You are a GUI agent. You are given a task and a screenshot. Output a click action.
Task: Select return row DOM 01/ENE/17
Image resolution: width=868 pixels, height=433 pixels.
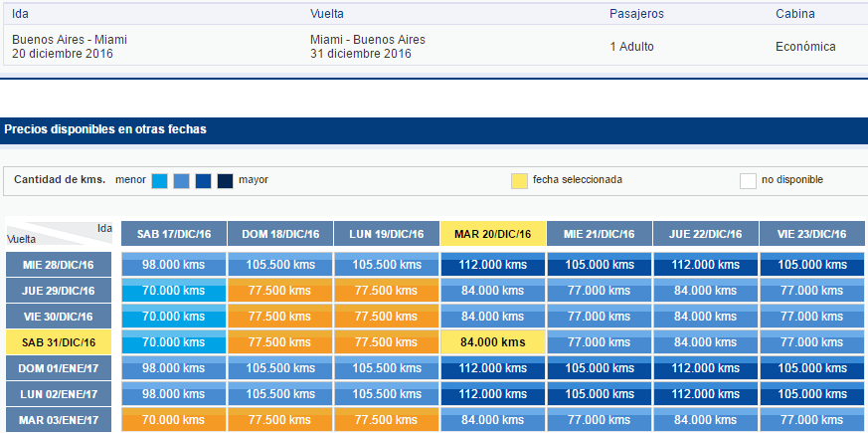[59, 368]
